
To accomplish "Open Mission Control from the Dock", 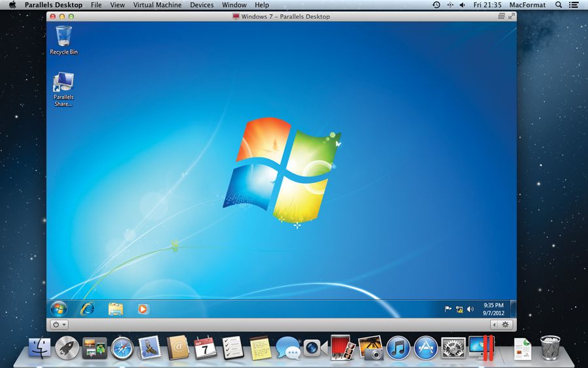I will (x=95, y=348).
